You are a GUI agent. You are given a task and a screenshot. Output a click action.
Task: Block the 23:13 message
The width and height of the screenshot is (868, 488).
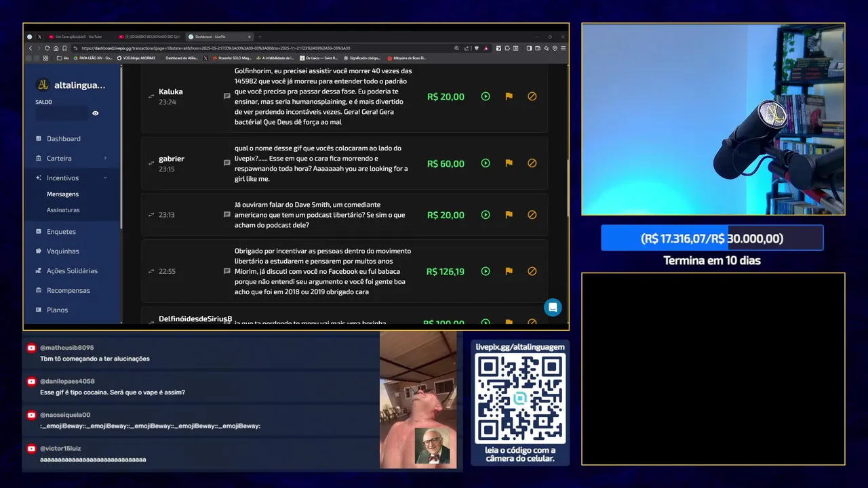coord(532,215)
